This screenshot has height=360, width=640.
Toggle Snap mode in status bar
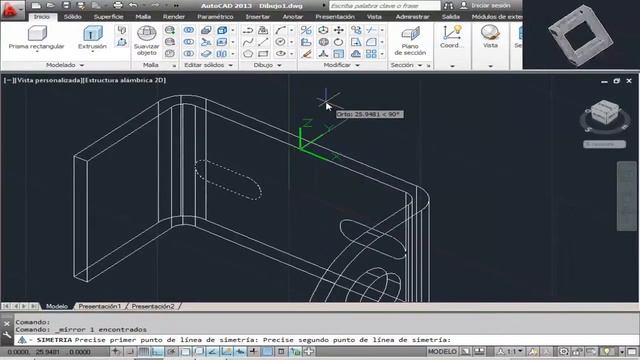pyautogui.click(x=130, y=351)
